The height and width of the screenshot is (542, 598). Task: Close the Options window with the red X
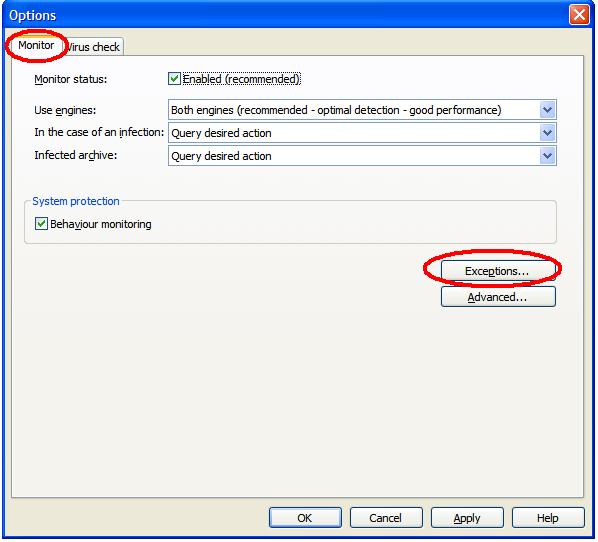pos(579,15)
